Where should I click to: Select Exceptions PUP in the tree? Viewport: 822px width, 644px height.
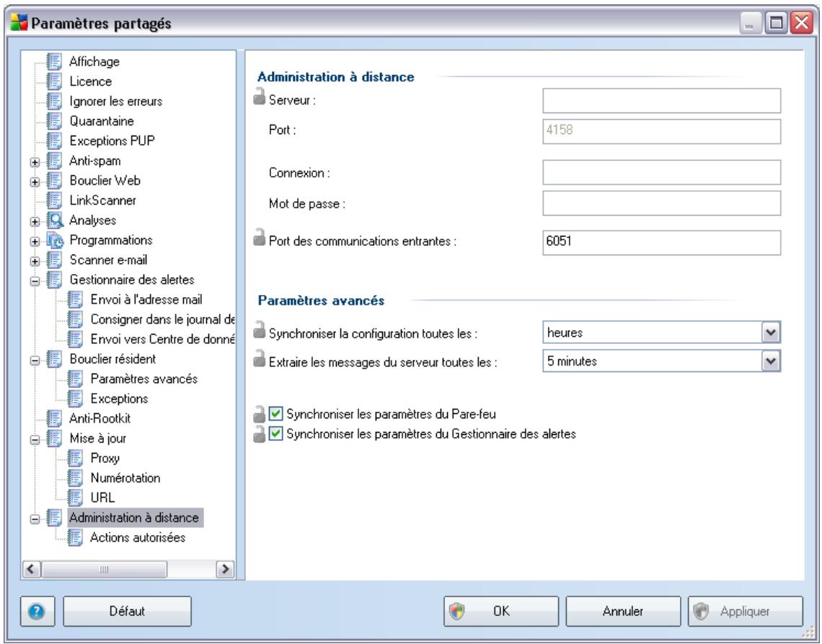[x=112, y=141]
